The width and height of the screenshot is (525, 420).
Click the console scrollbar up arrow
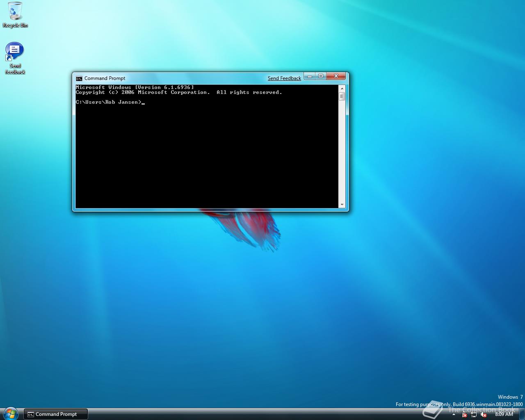[x=342, y=88]
